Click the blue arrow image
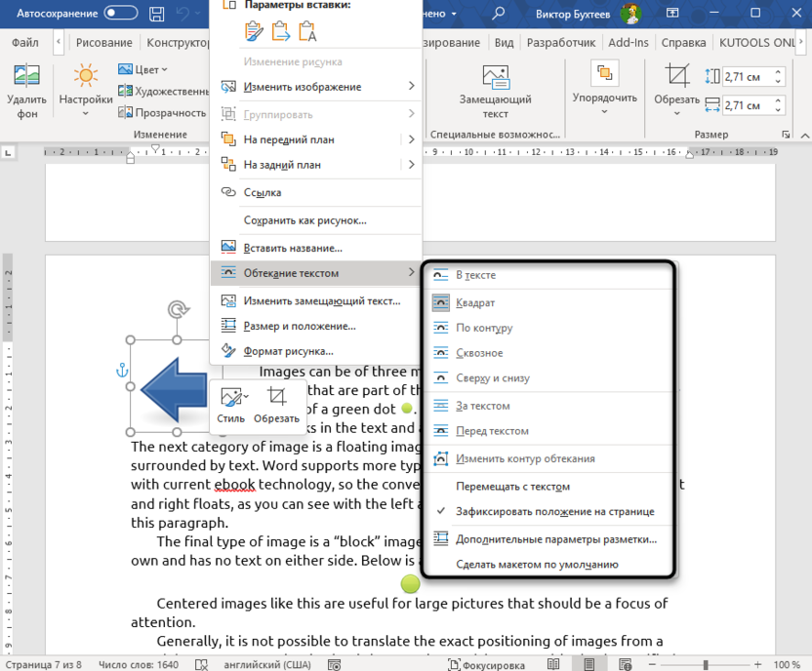Screen dimensions: 812x671 click(x=174, y=389)
